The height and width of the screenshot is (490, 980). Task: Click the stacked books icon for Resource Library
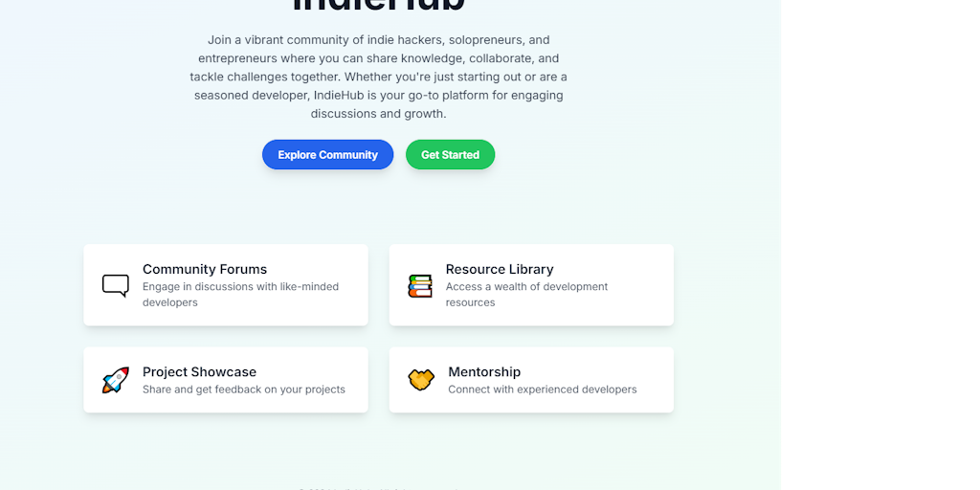[420, 285]
